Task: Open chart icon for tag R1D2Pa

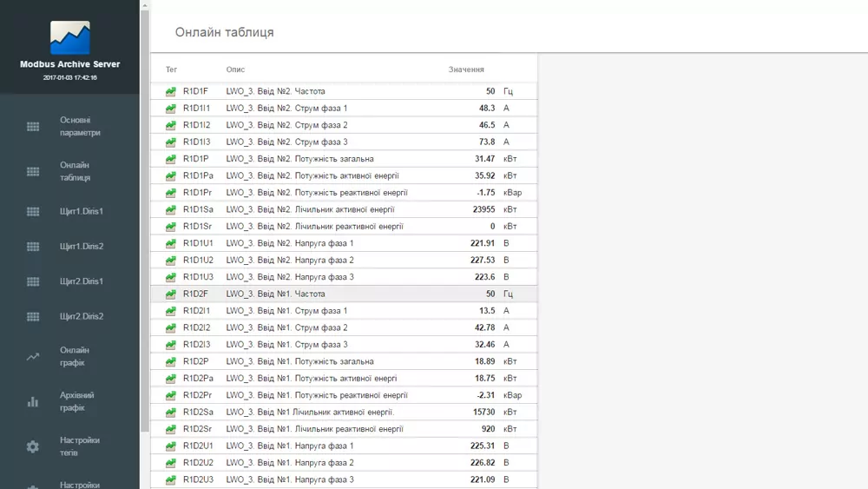Action: pyautogui.click(x=170, y=379)
